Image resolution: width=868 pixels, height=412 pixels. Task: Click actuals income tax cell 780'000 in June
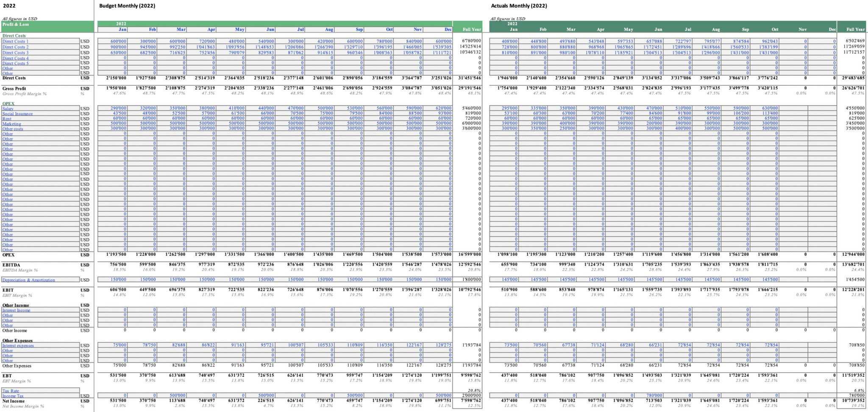648,396
